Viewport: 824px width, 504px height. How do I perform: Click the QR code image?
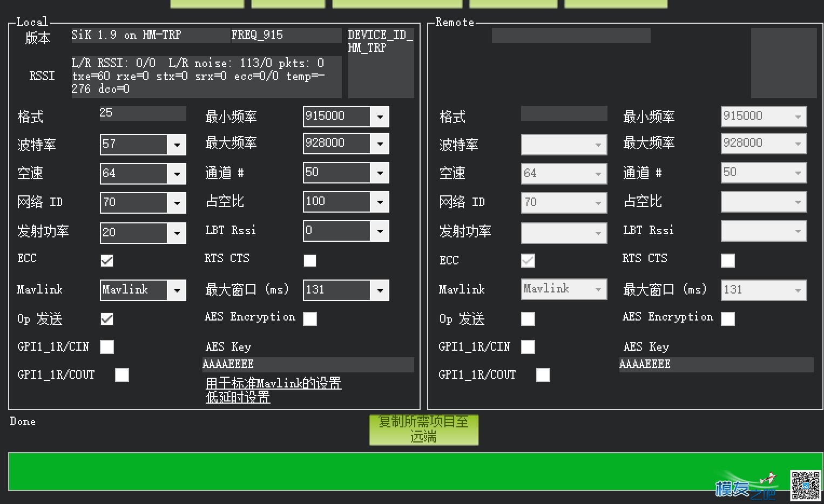coord(806,486)
